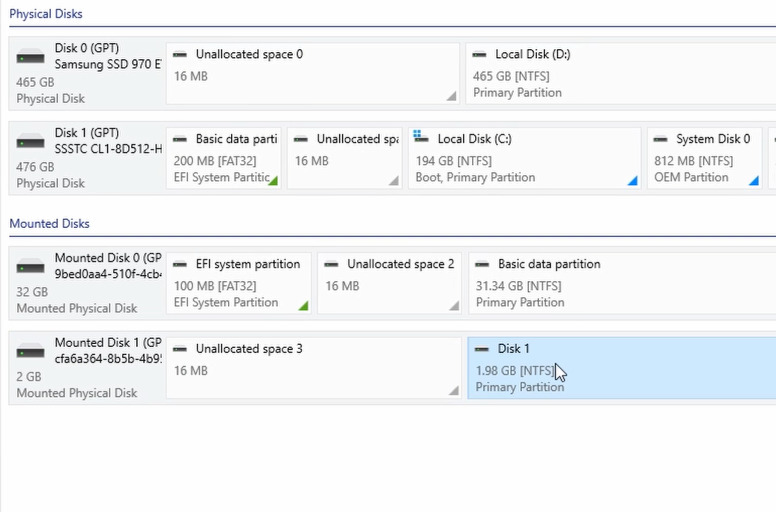Click the Disk 0 drive icon
776x512 pixels.
30,57
